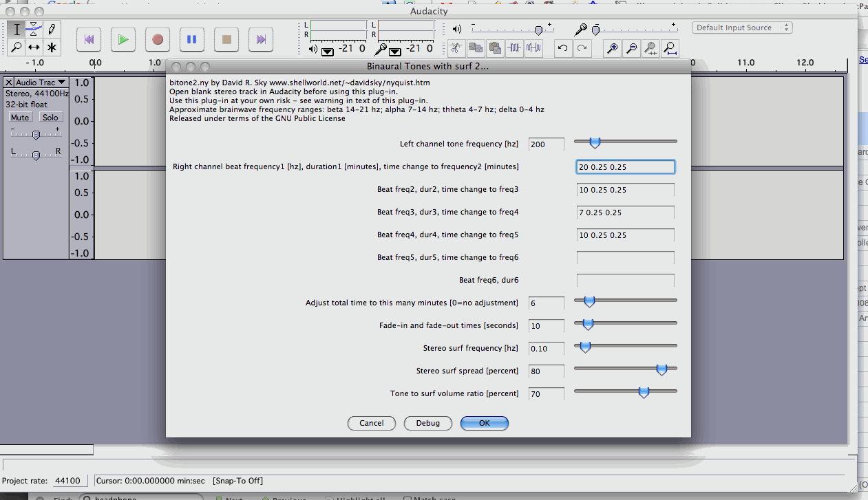Click Trim outside selection icon
The width and height of the screenshot is (868, 500).
point(514,48)
